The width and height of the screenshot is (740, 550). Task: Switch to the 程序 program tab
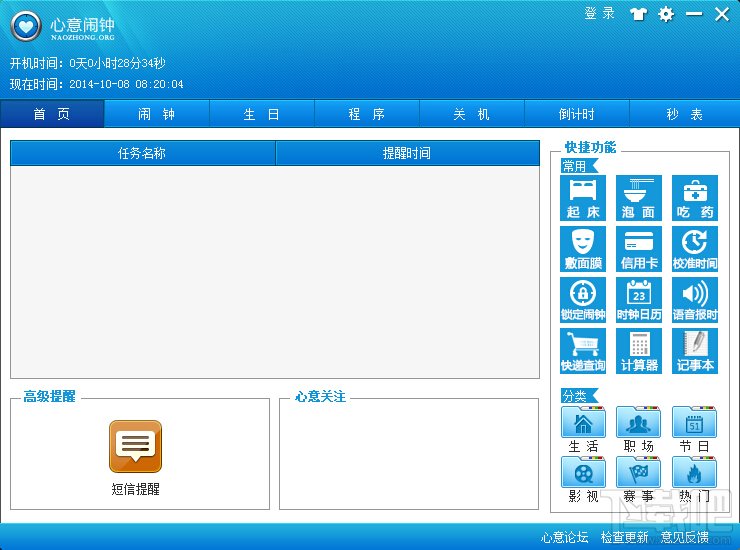click(x=367, y=114)
